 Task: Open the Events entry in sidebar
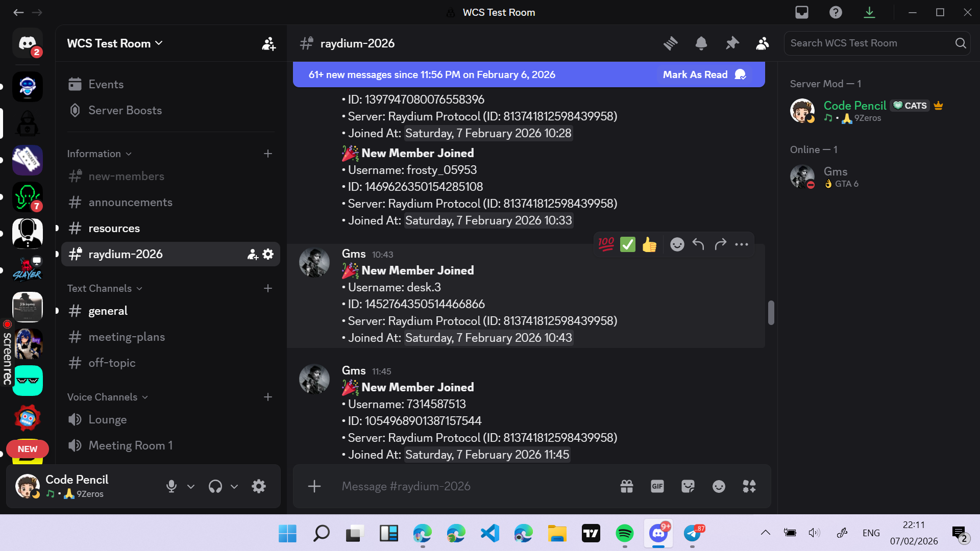click(x=106, y=84)
